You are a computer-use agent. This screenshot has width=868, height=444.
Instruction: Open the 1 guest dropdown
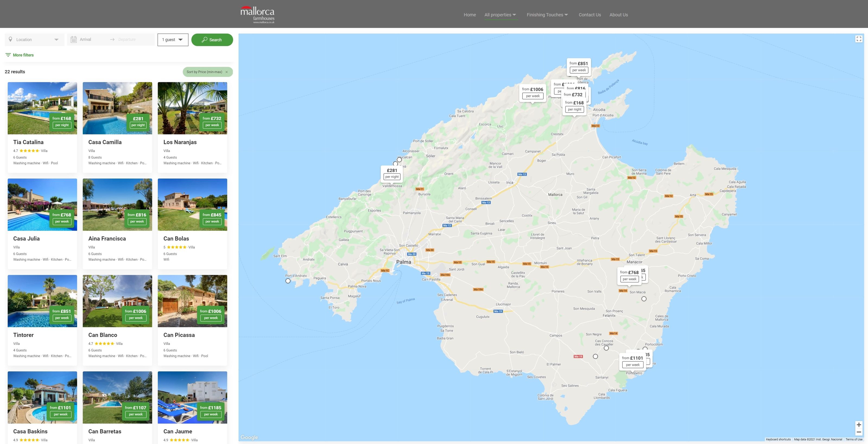[173, 40]
